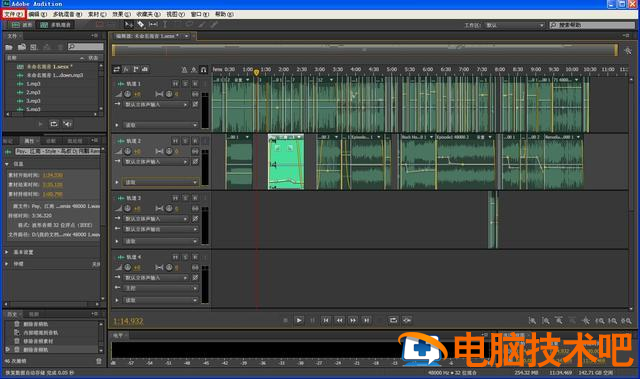Move playhead to previous marker
The height and width of the screenshot is (379, 640).
pyautogui.click(x=326, y=321)
